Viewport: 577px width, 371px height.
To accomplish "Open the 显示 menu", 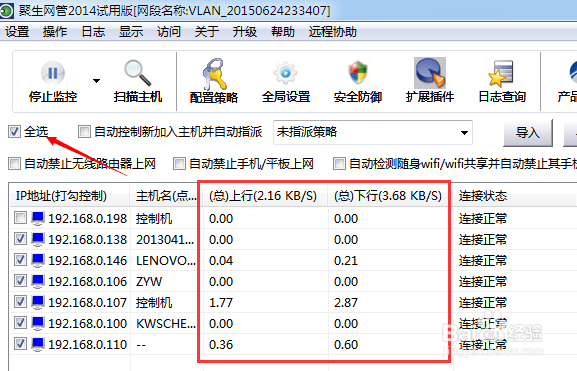I will point(131,32).
